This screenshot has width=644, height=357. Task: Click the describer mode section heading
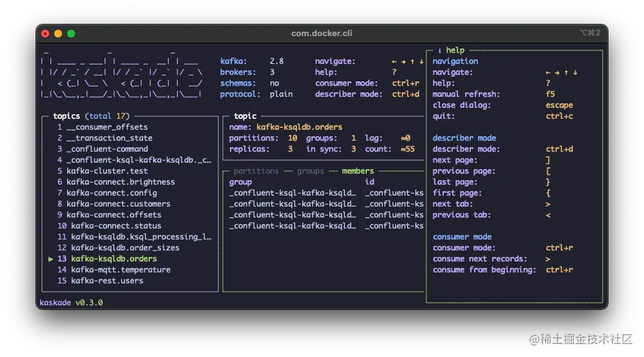click(x=464, y=138)
